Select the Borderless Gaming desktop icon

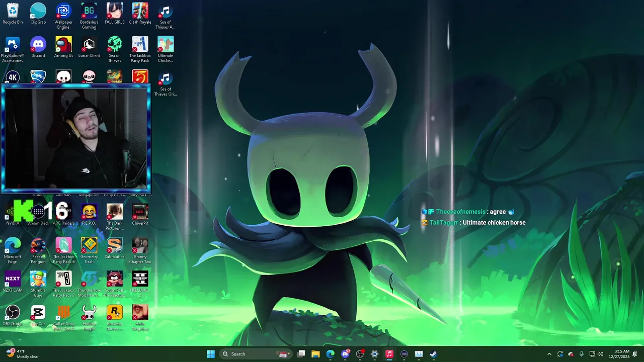tap(89, 16)
